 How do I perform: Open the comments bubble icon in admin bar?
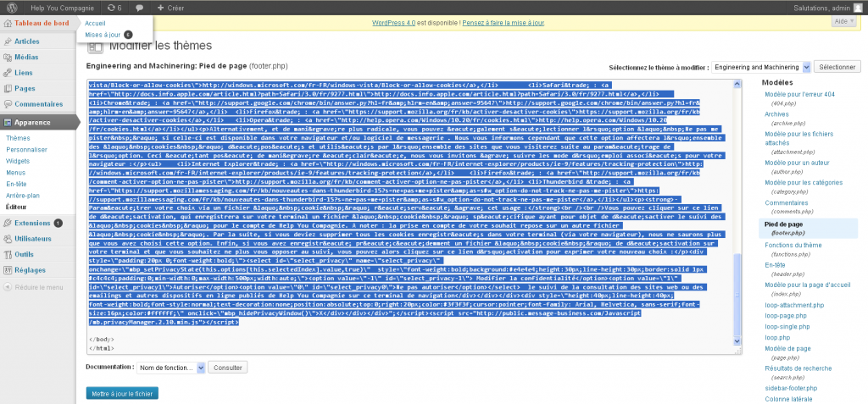(140, 8)
